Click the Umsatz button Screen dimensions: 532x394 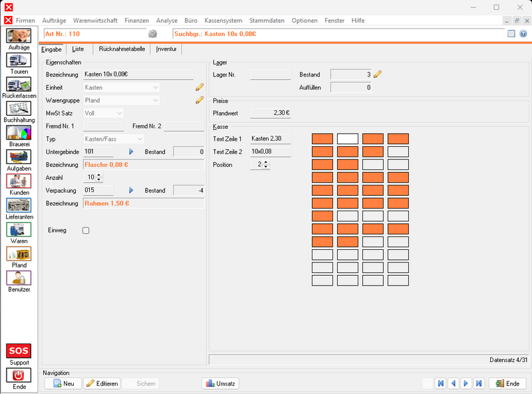coord(221,383)
